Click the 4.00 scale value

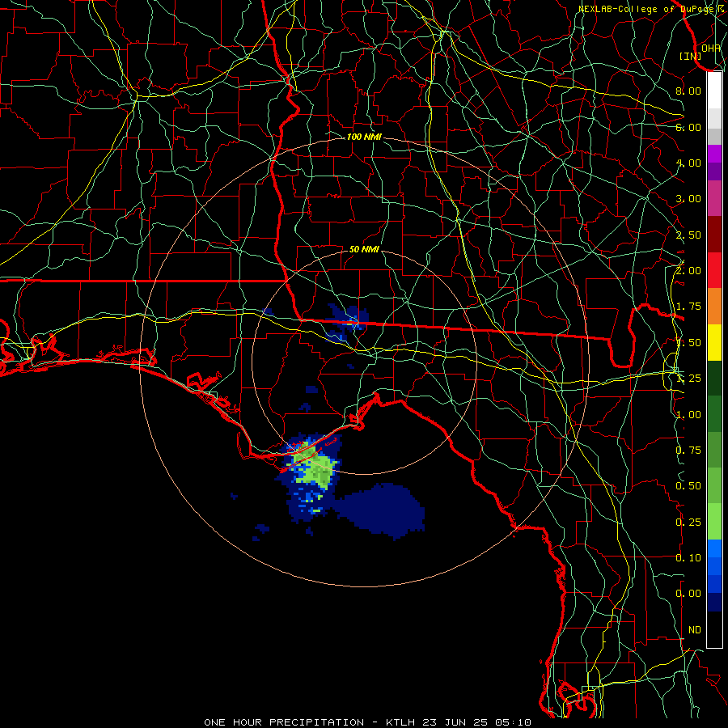(688, 163)
